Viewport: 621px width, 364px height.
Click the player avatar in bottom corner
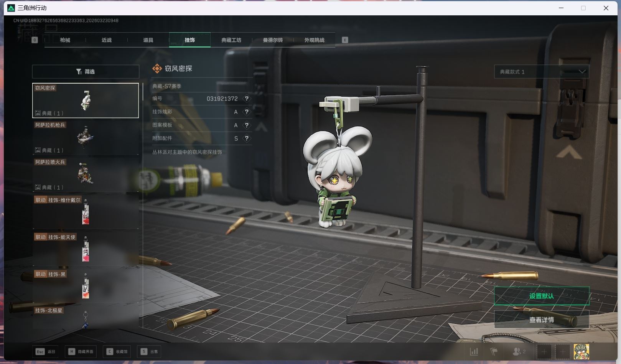[581, 351]
